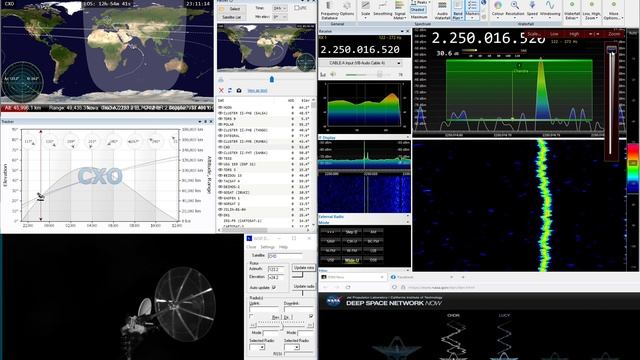The width and height of the screenshot is (640, 360).
Task: Click the red X delete icon in satellite panel
Action: coord(221,90)
